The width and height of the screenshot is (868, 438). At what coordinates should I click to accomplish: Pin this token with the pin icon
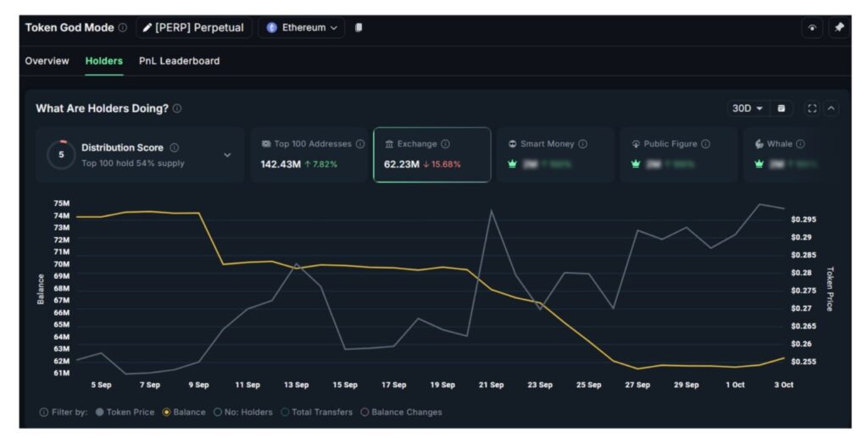tap(838, 28)
